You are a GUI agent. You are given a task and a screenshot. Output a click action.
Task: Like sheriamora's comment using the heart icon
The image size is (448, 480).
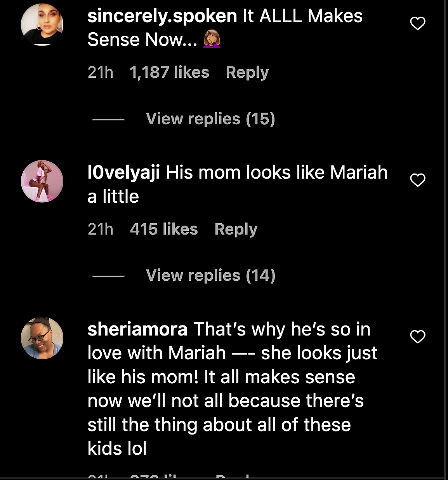[x=418, y=337]
